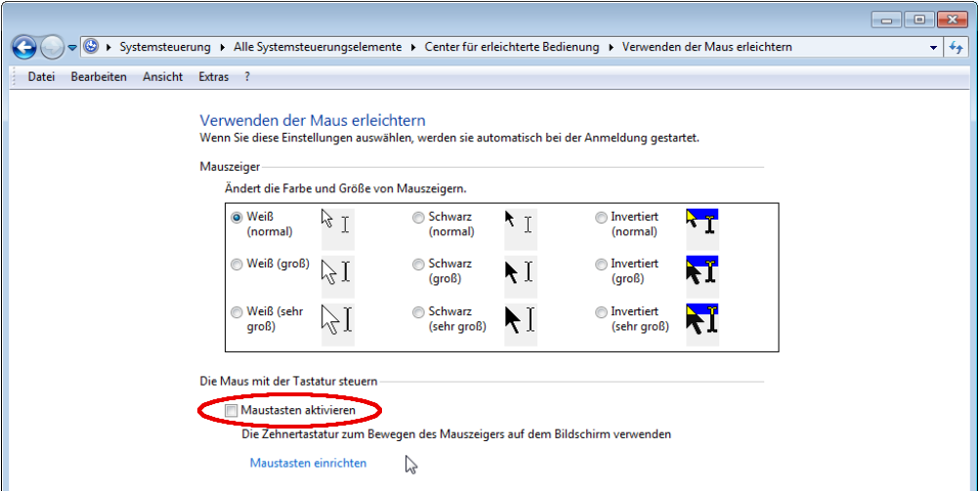This screenshot has width=980, height=491.
Task: Click Ändert die Farbe und Größe text
Action: [x=346, y=188]
